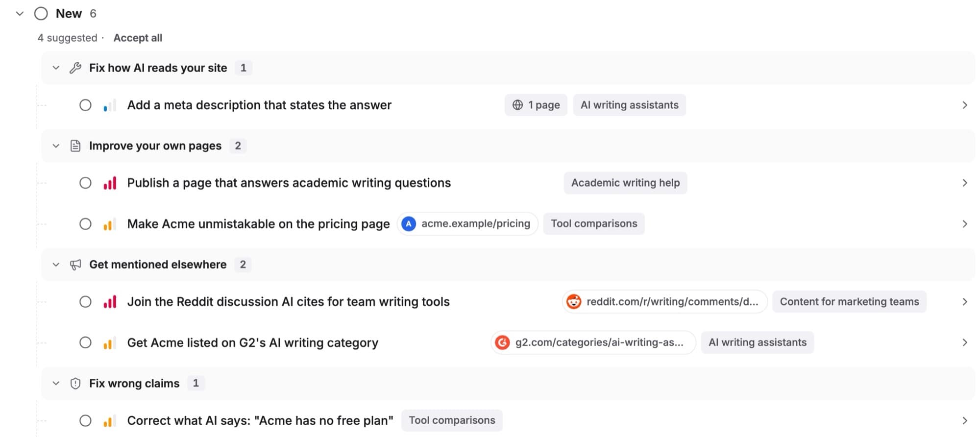Click the G2 logo icon
Image resolution: width=980 pixels, height=437 pixels.
point(502,342)
